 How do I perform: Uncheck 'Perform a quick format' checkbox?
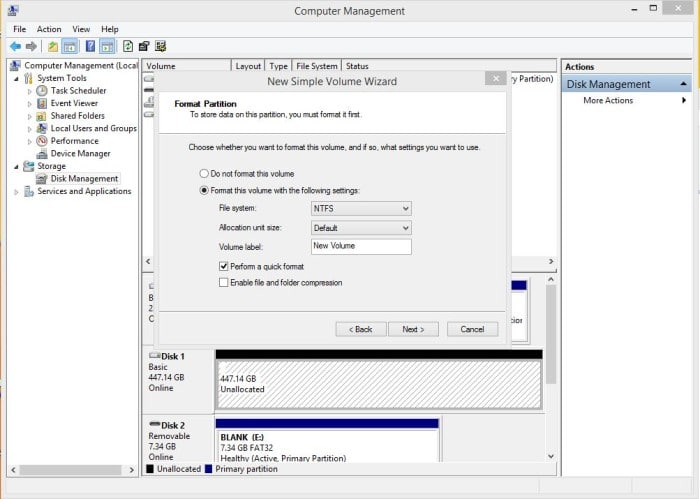[223, 266]
